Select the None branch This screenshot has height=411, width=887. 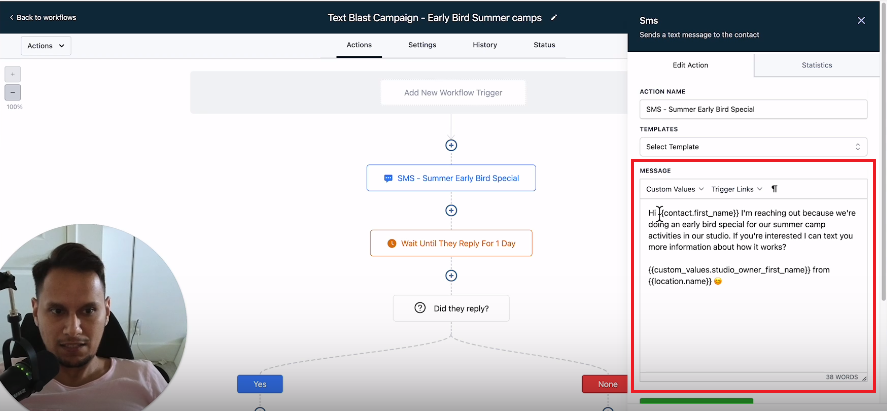point(605,384)
